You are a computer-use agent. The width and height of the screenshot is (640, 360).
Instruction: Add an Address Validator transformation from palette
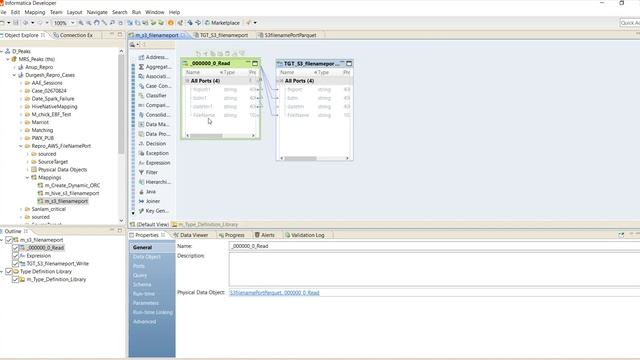click(153, 58)
